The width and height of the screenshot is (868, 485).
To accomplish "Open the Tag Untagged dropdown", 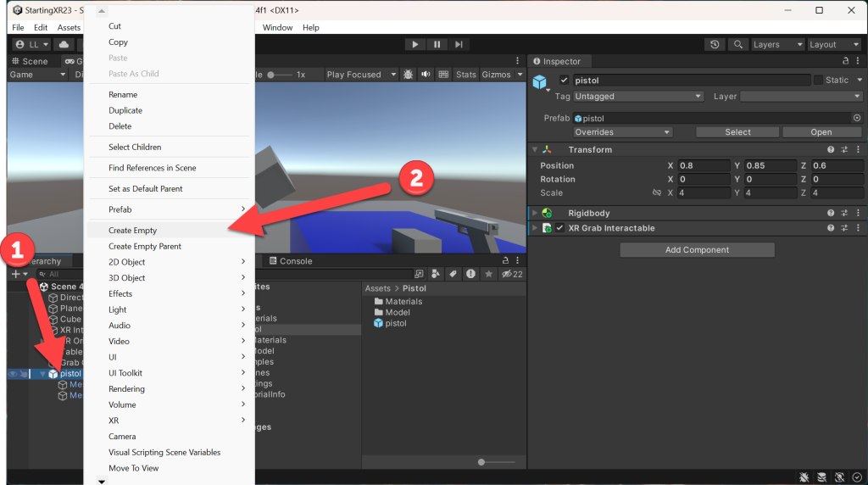I will click(638, 97).
